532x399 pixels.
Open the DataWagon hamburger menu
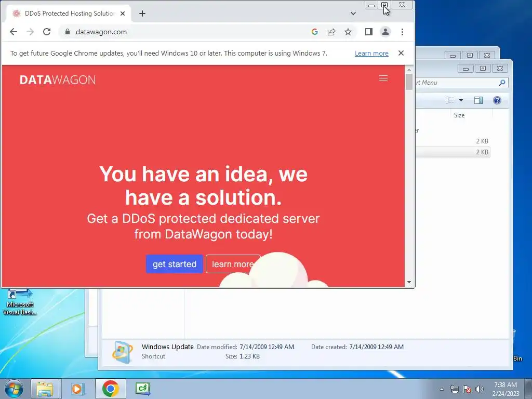(x=383, y=78)
